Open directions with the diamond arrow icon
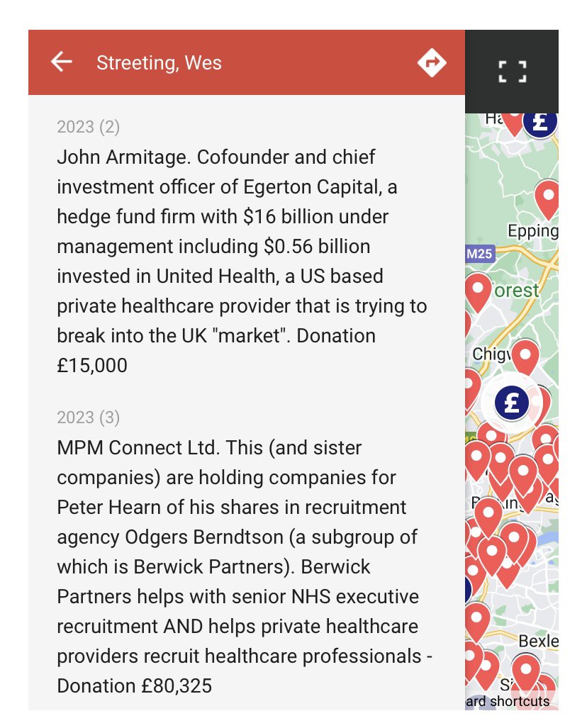Image resolution: width=587 pixels, height=728 pixels. (x=432, y=62)
